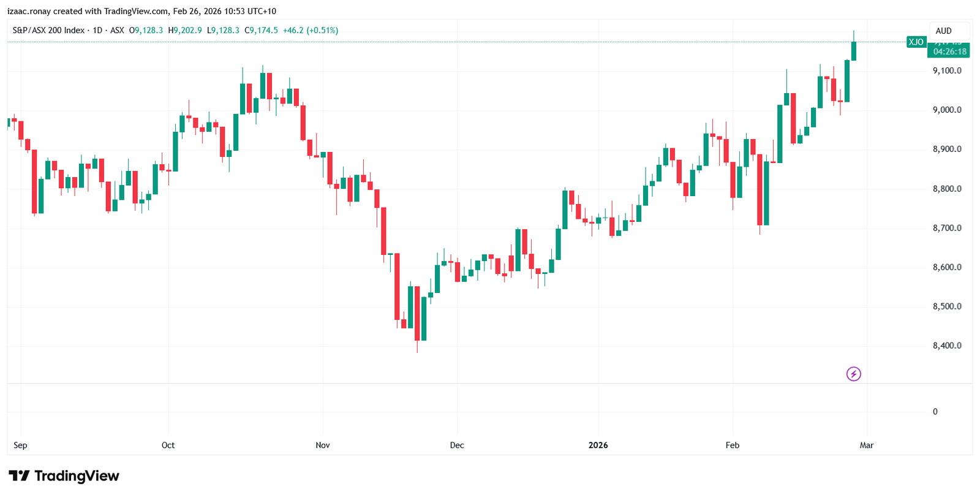This screenshot has width=980, height=497.
Task: Select the 1D interval label
Action: click(x=97, y=30)
